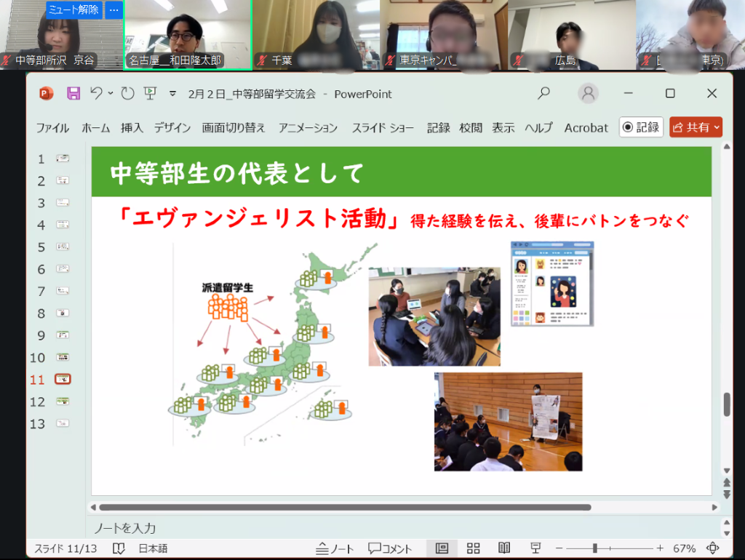Undo the last action
This screenshot has width=745, height=560.
95,94
